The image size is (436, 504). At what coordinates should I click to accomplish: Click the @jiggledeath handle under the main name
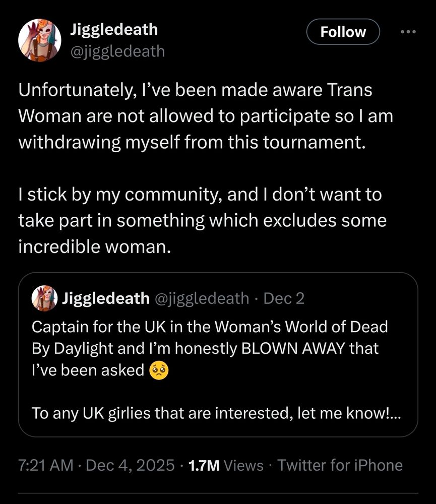[x=116, y=51]
